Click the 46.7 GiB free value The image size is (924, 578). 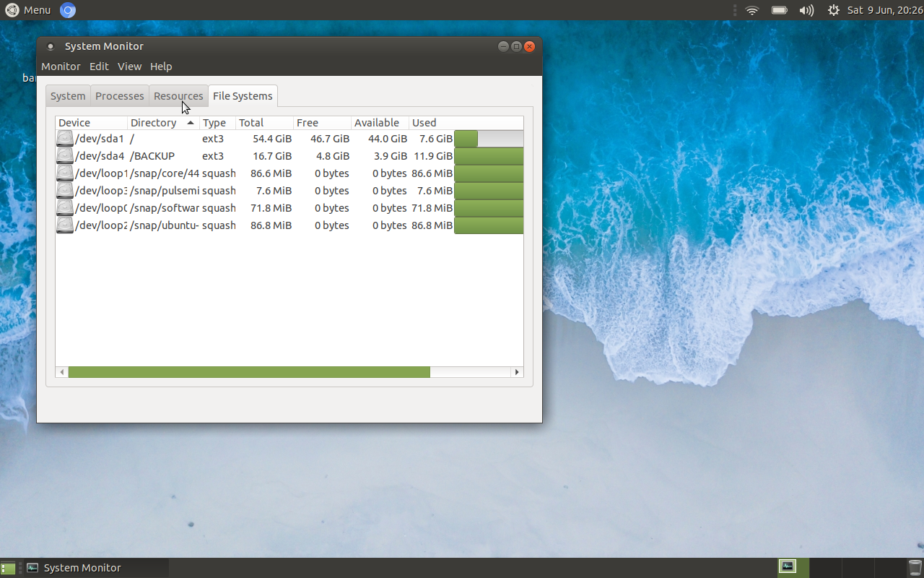point(330,139)
